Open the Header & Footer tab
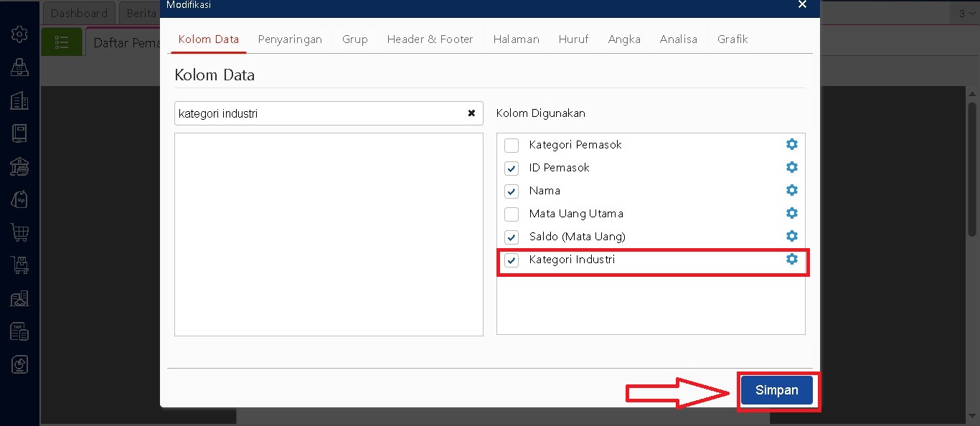The height and width of the screenshot is (426, 980). click(x=430, y=39)
